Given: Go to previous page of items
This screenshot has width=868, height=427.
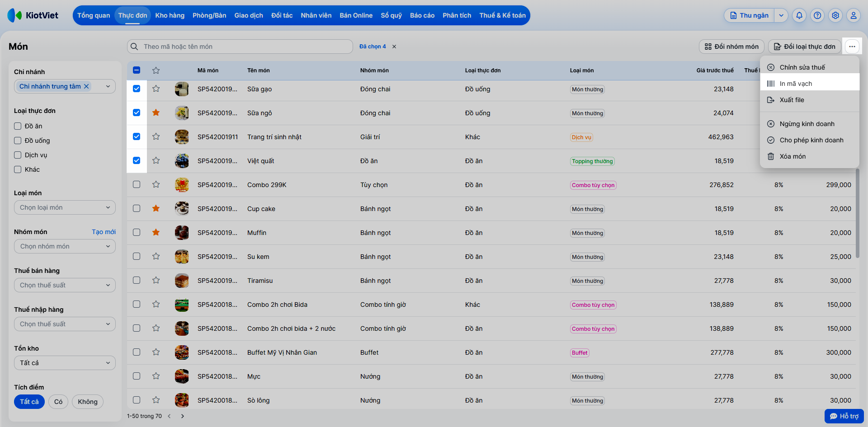Looking at the screenshot, I should click(x=170, y=416).
